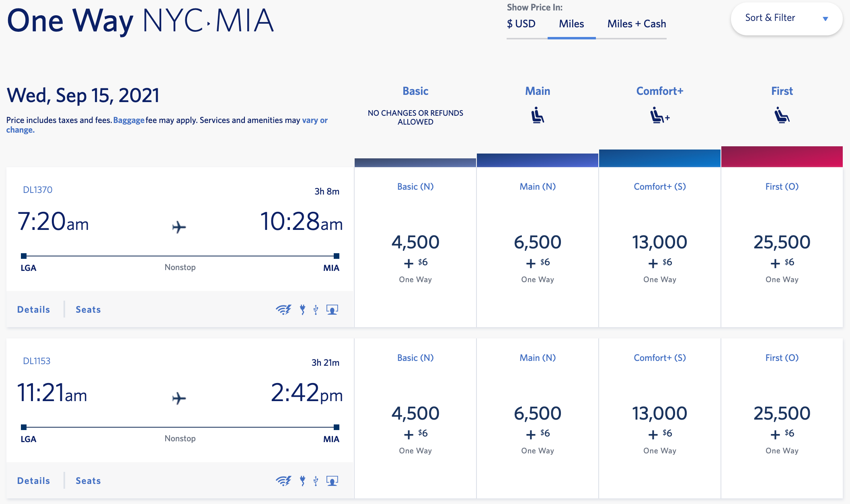Open the 'vary or change' link

tap(314, 120)
